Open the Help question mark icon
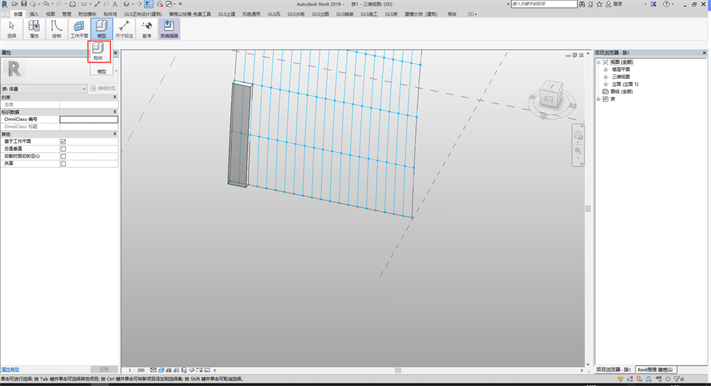Image resolution: width=711 pixels, height=386 pixels. 666,4
